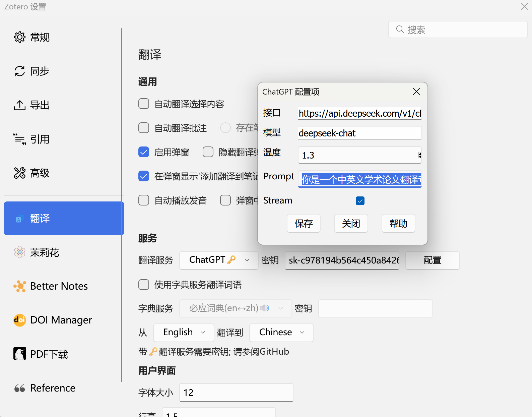Expand the Chinese target language dropdown
The height and width of the screenshot is (417, 532).
click(281, 333)
